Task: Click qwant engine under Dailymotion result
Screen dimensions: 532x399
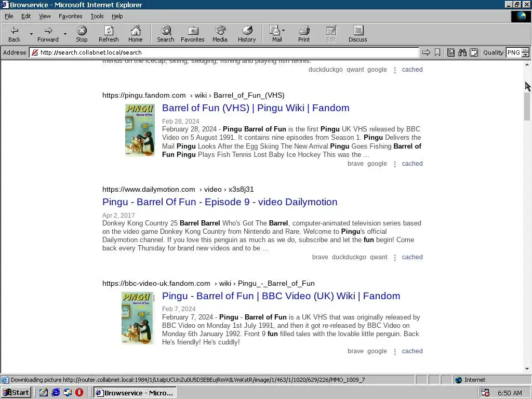Action: click(x=379, y=257)
